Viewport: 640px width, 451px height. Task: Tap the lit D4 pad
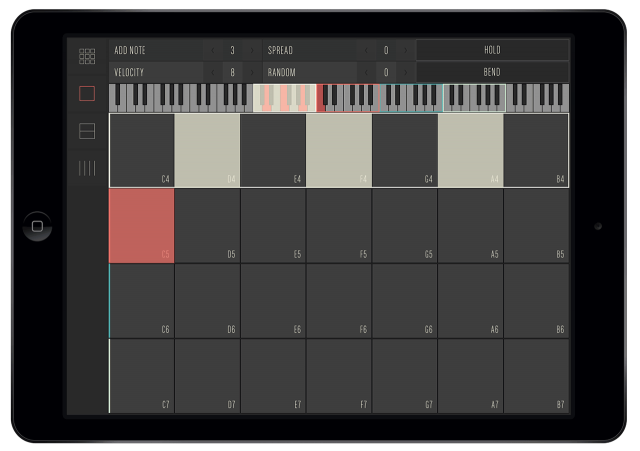(x=207, y=151)
